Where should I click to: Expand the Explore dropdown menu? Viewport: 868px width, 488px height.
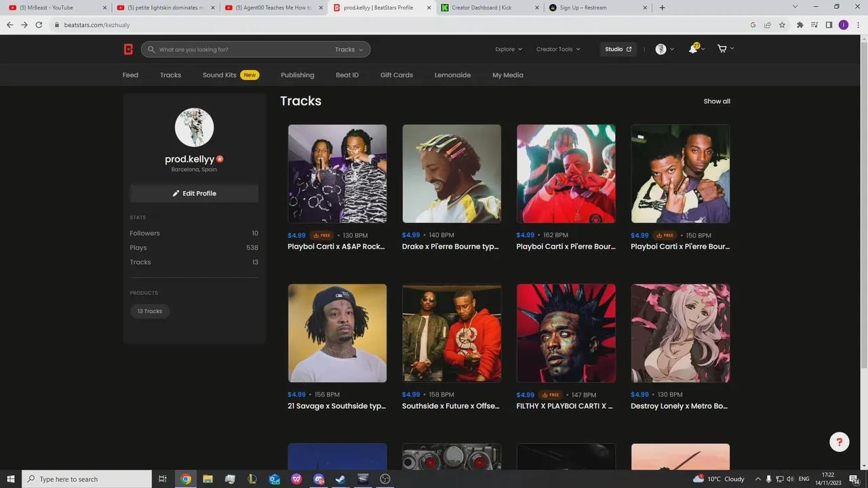(x=509, y=49)
